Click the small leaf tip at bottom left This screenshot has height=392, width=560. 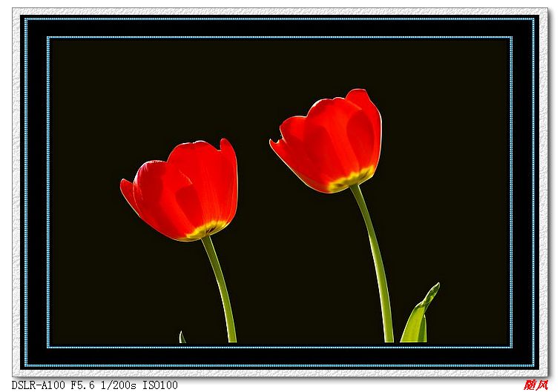(x=182, y=338)
